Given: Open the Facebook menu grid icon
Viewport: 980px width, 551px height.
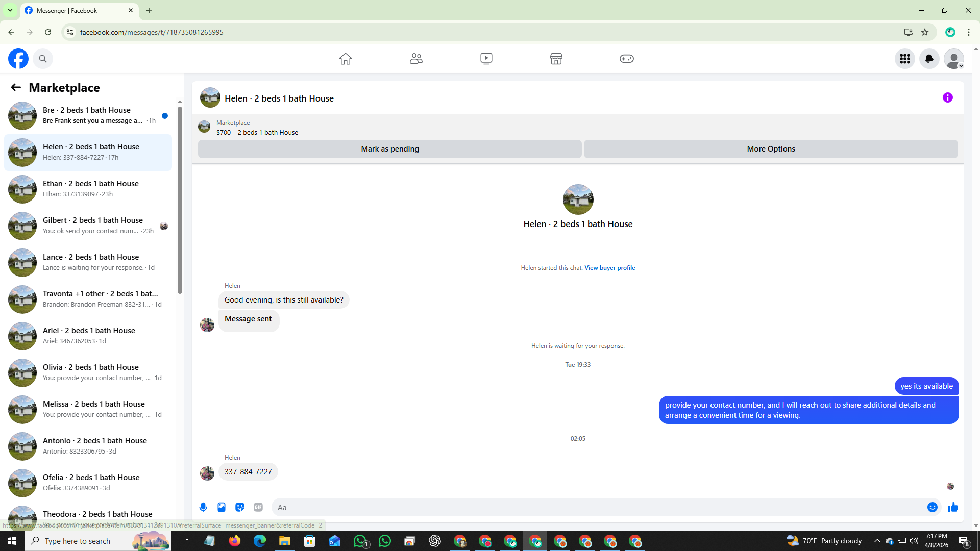Looking at the screenshot, I should point(904,59).
